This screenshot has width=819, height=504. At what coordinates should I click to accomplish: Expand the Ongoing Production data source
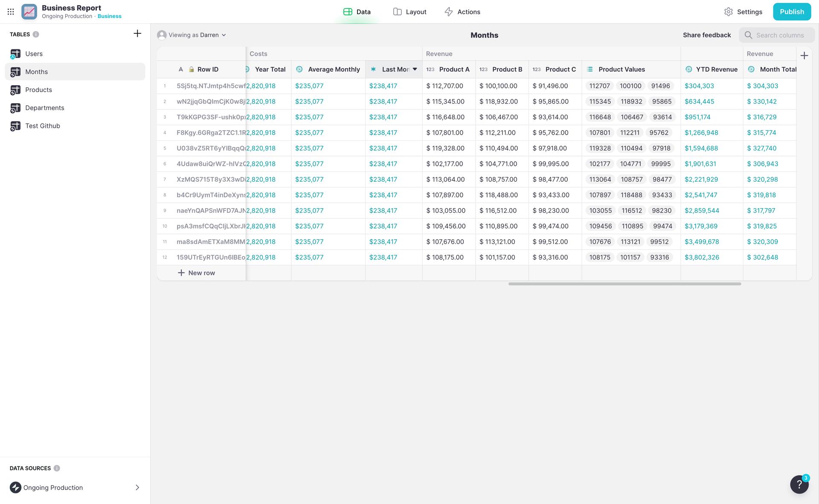coord(137,487)
